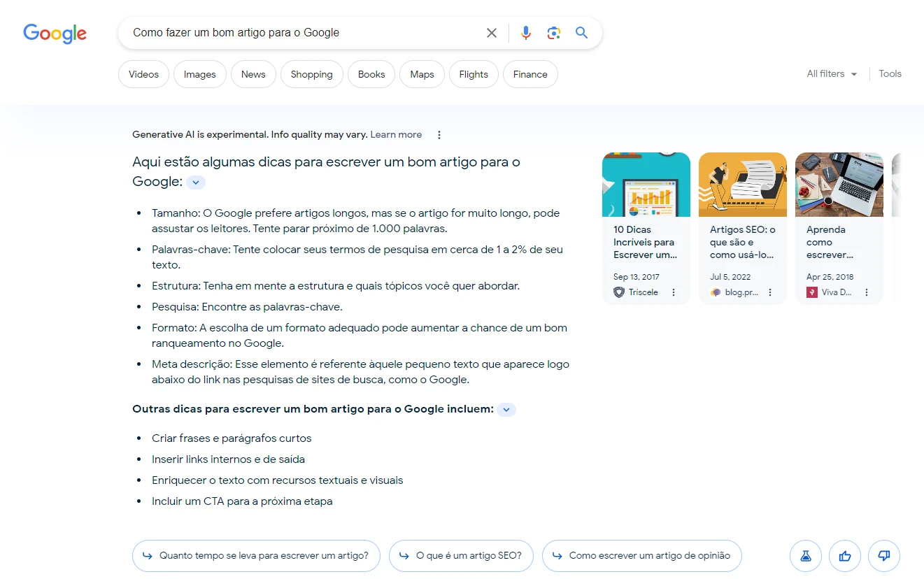
Task: Switch to the Maps filter
Action: [422, 74]
